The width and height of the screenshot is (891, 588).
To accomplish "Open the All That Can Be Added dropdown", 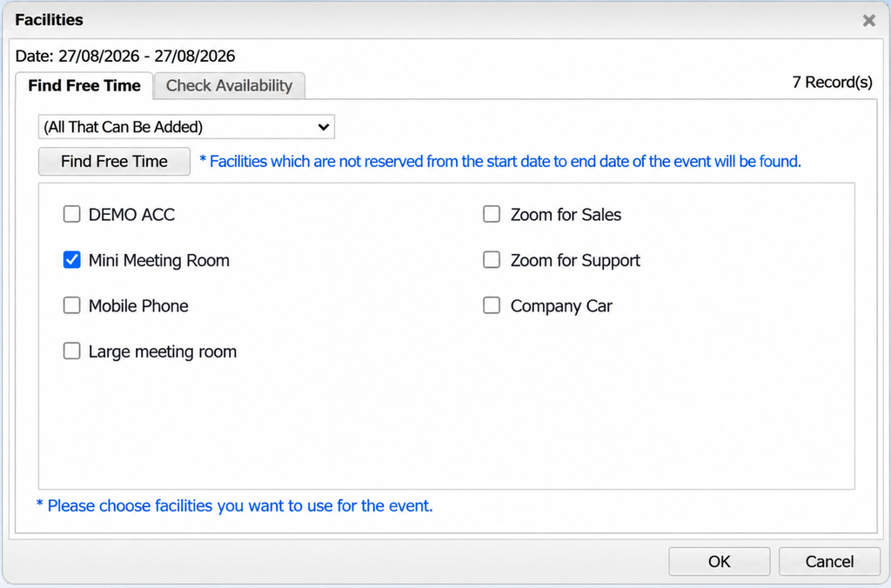I will tap(186, 127).
